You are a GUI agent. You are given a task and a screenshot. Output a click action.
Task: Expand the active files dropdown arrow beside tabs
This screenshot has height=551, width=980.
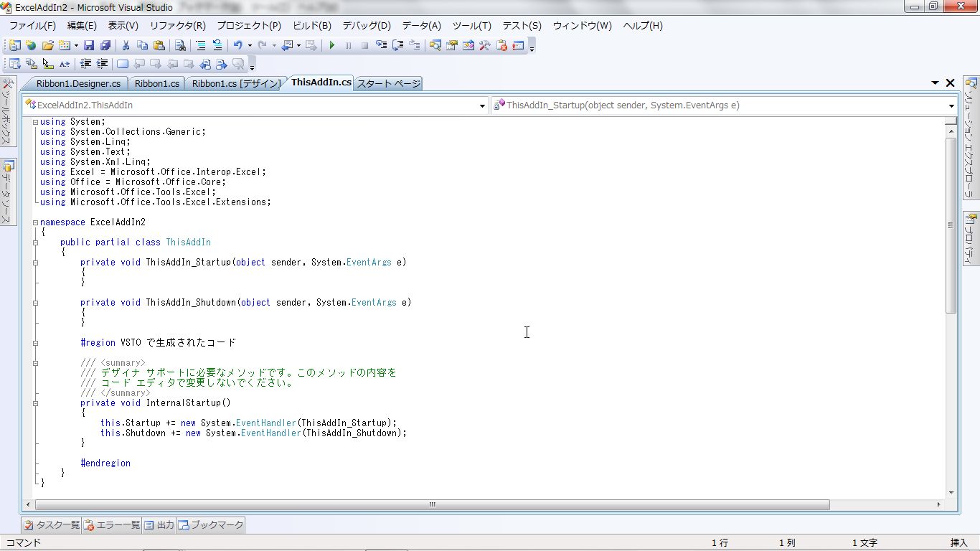(x=935, y=83)
